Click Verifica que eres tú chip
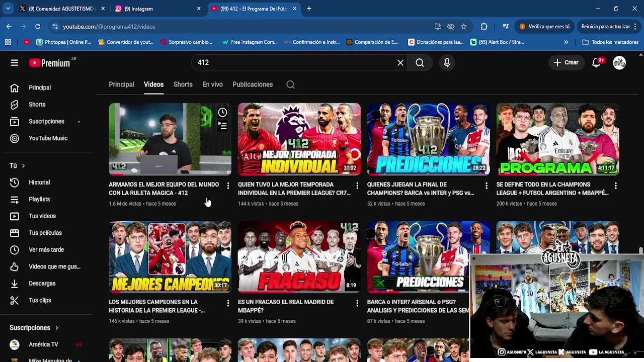 544,26
